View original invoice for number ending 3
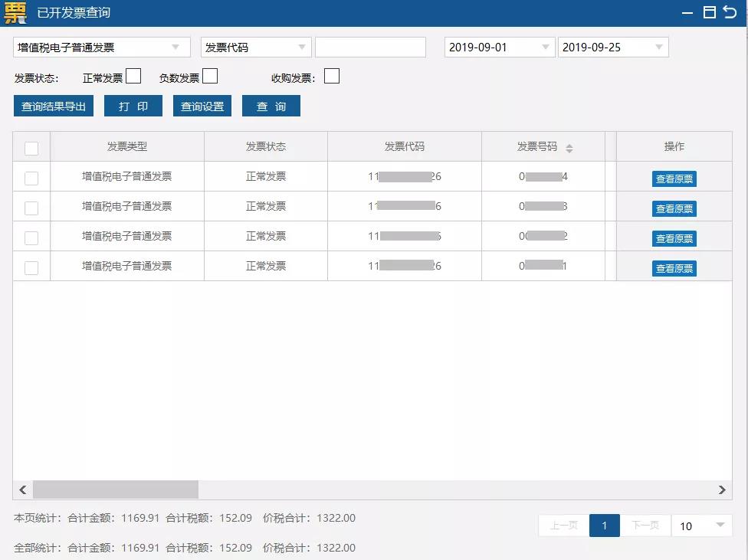748x560 pixels. coord(674,208)
